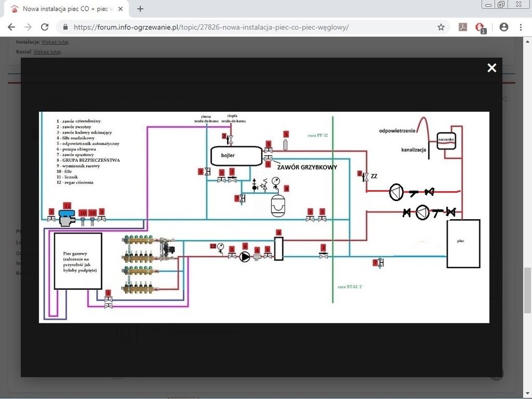Click the address bar URL field
The height and width of the screenshot is (399, 532).
click(x=239, y=27)
